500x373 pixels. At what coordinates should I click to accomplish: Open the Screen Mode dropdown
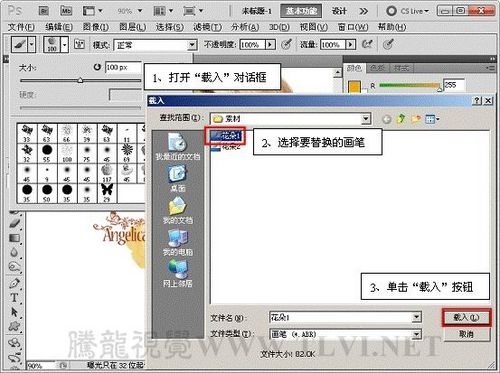pos(193,11)
